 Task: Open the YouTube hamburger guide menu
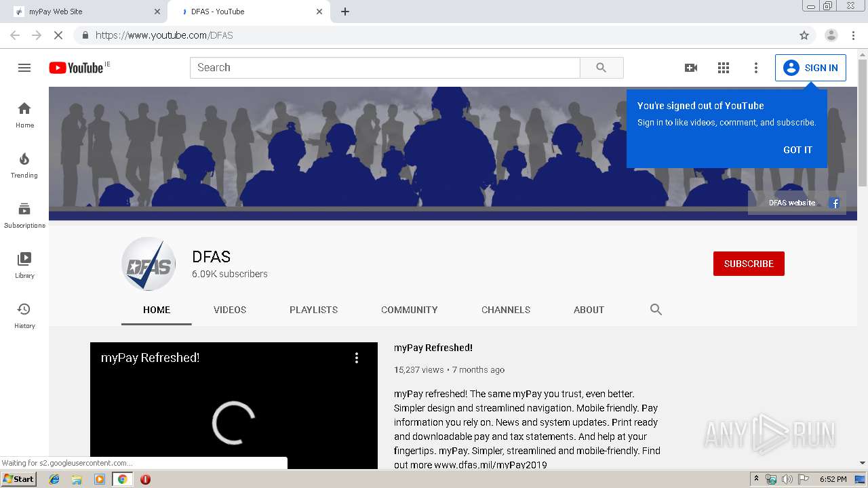click(x=24, y=68)
